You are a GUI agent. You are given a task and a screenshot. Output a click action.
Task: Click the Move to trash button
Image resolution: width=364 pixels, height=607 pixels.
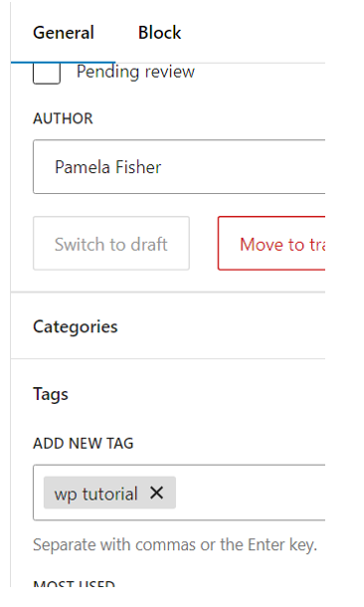click(272, 244)
